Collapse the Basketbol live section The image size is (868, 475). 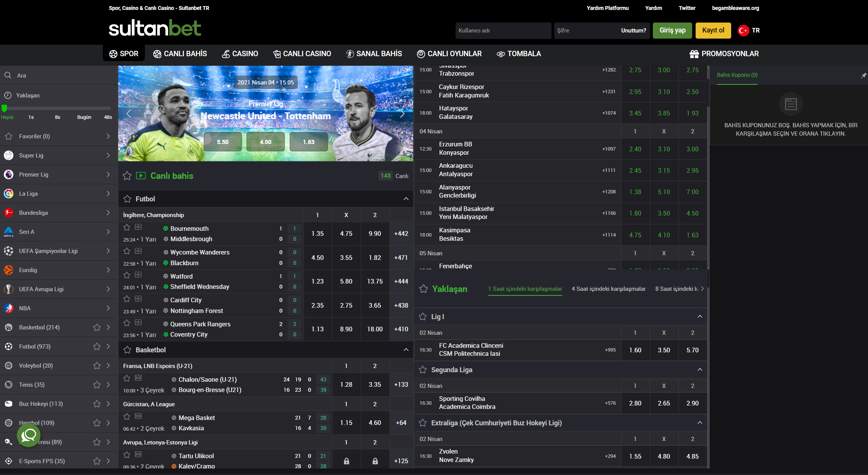click(406, 350)
